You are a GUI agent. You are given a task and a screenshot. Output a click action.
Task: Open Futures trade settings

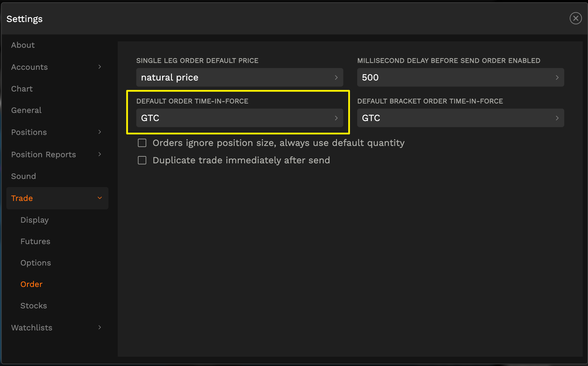35,241
